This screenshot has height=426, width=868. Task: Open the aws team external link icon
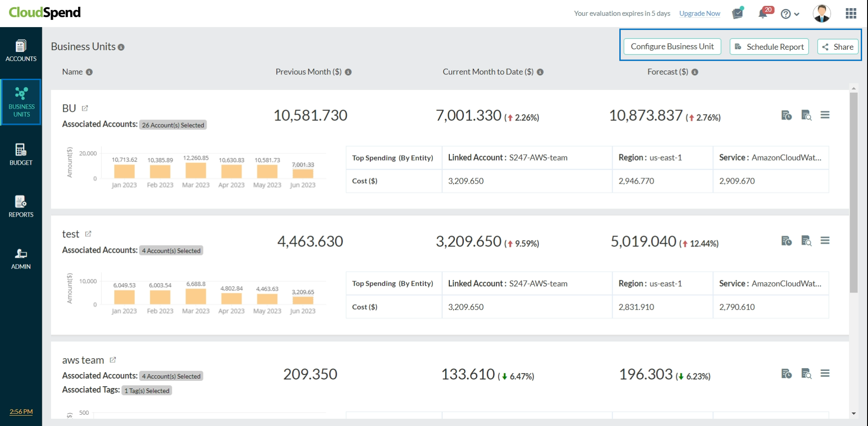pyautogui.click(x=113, y=360)
